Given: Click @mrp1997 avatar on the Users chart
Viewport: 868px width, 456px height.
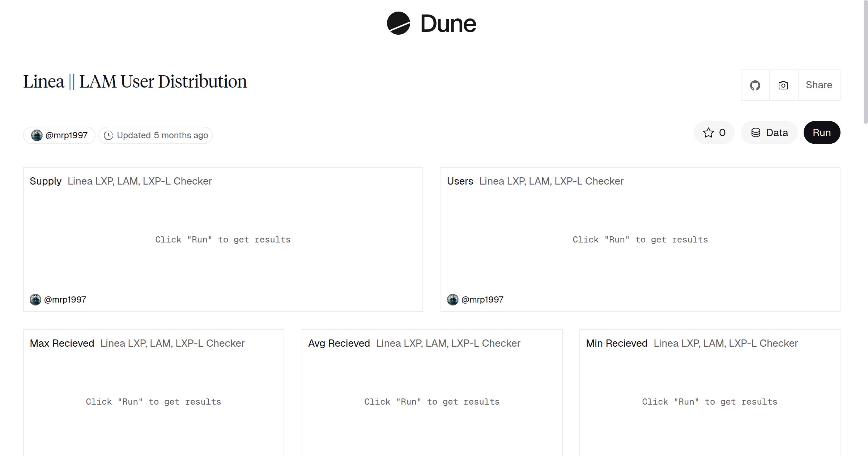Looking at the screenshot, I should (452, 299).
